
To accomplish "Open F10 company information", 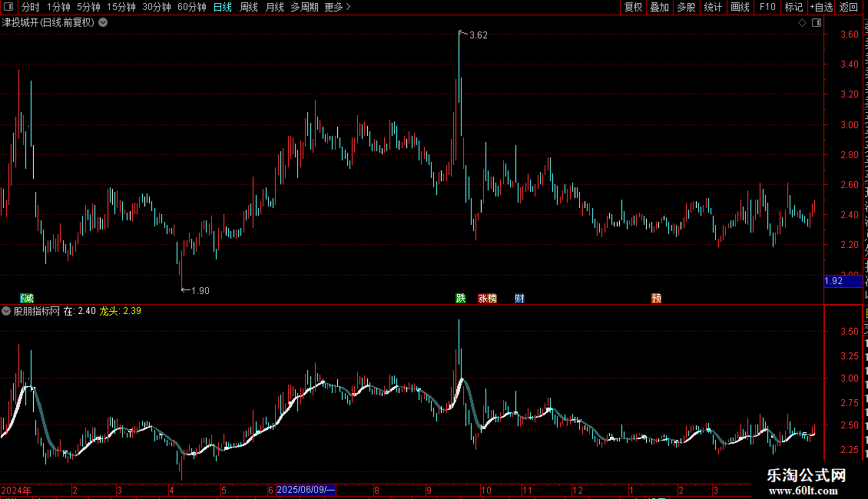I will (x=767, y=7).
